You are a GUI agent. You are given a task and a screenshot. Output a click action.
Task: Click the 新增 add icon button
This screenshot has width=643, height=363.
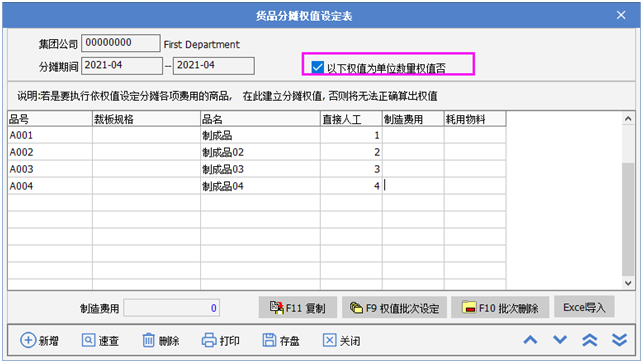28,340
